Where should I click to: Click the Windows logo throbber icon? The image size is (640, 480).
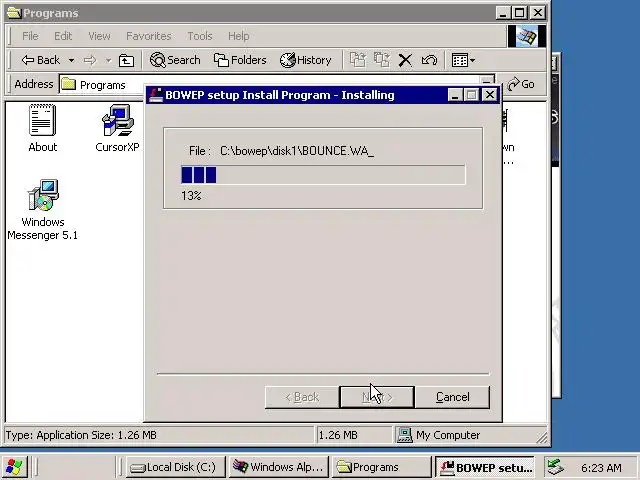coord(526,36)
